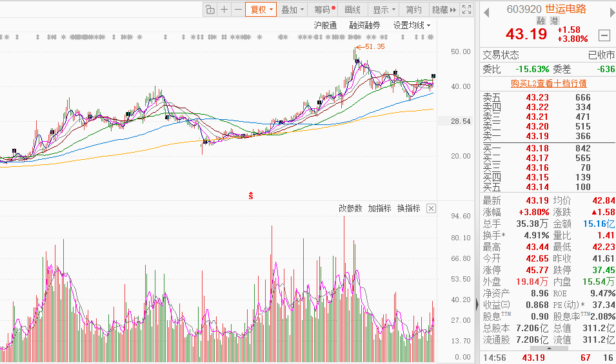This screenshot has width=616, height=364.
Task: Expand the 设置均线 moving average dropdown
Action: (412, 25)
